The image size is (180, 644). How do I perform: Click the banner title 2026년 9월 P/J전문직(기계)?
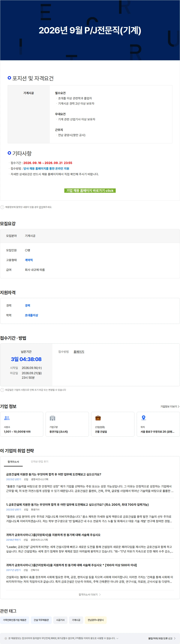click(90, 30)
